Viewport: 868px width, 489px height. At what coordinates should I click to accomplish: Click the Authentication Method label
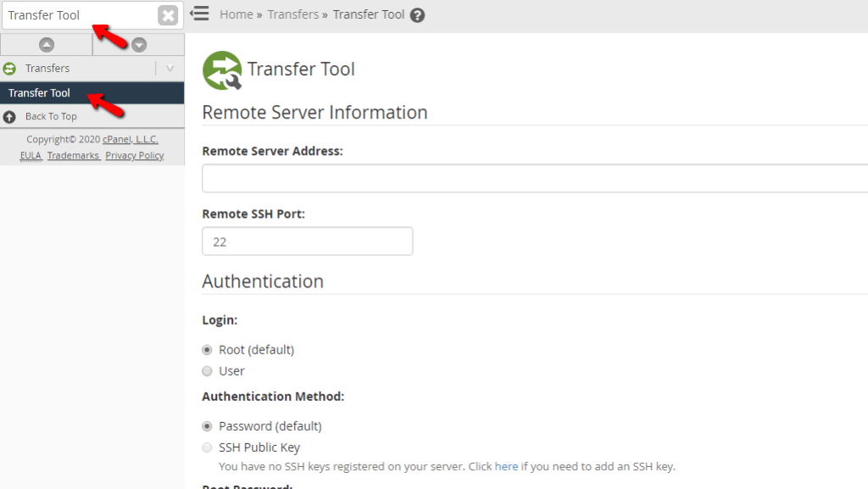[273, 397]
